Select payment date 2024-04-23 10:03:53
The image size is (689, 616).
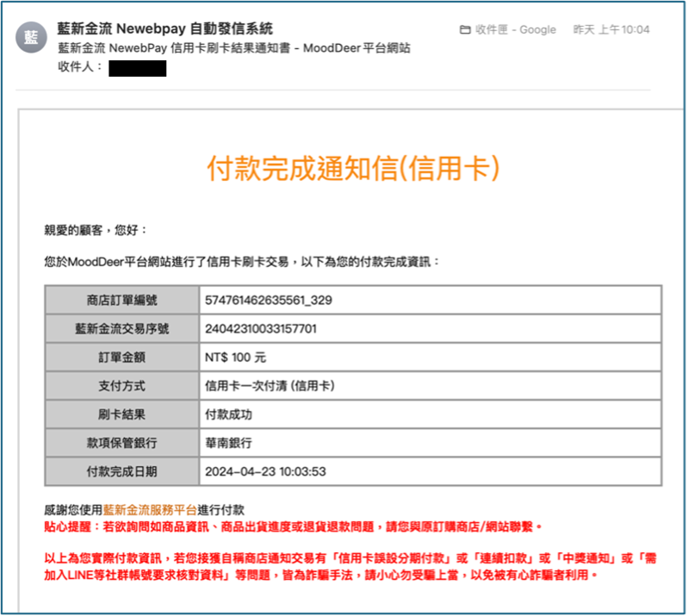click(265, 471)
